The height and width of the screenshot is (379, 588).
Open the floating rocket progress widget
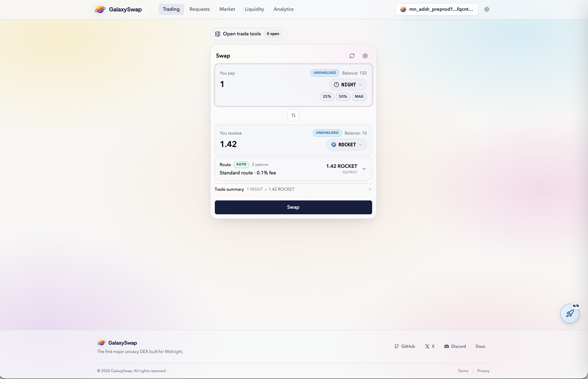click(x=570, y=313)
